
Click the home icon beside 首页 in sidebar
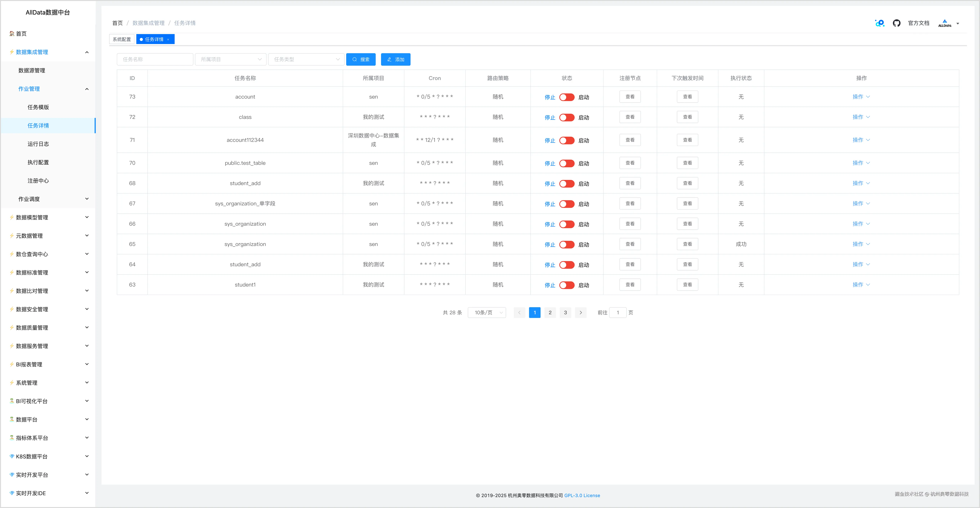click(12, 33)
